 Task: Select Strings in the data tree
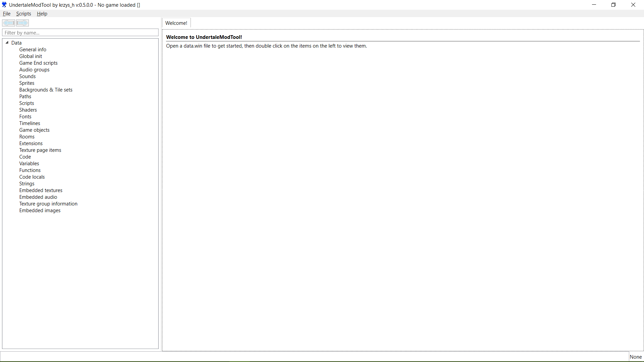click(x=27, y=184)
